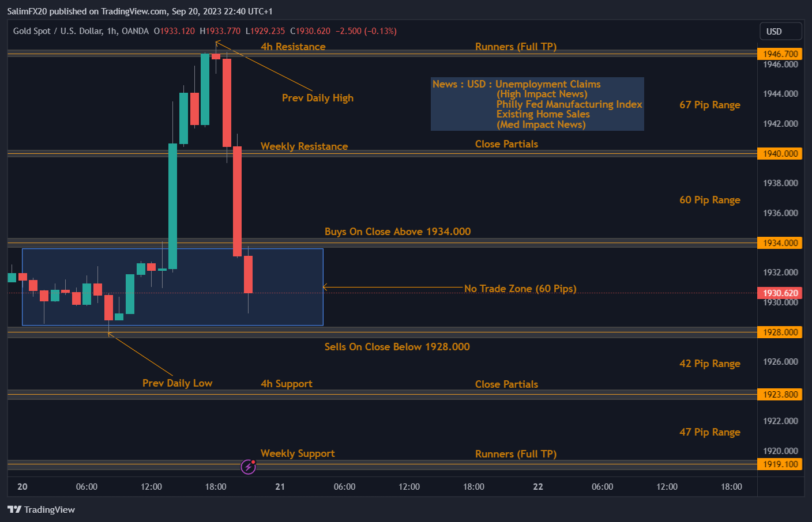Click the USD currency button
Image resolution: width=812 pixels, height=522 pixels.
click(780, 31)
